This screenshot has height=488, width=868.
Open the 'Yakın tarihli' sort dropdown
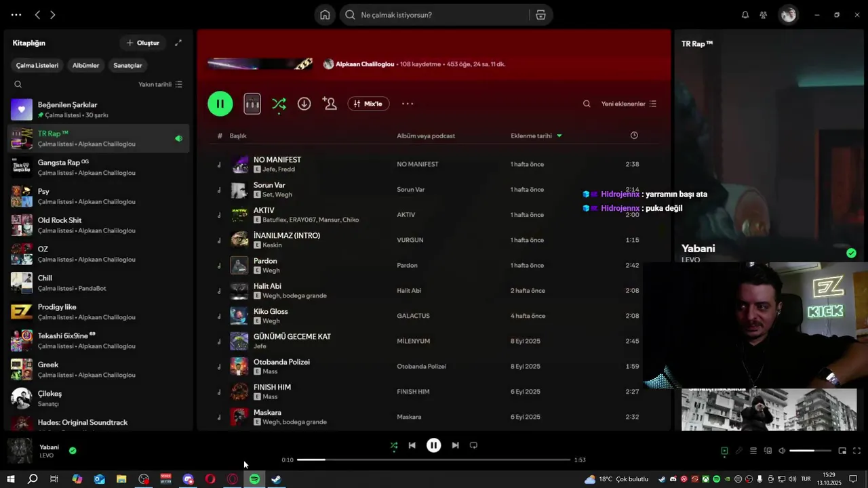[161, 85]
